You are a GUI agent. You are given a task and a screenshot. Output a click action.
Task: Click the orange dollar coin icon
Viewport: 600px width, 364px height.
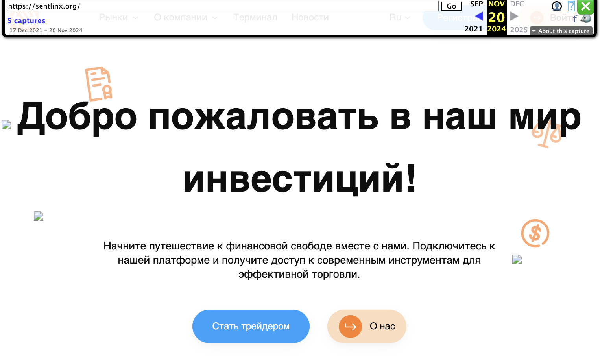tap(535, 233)
